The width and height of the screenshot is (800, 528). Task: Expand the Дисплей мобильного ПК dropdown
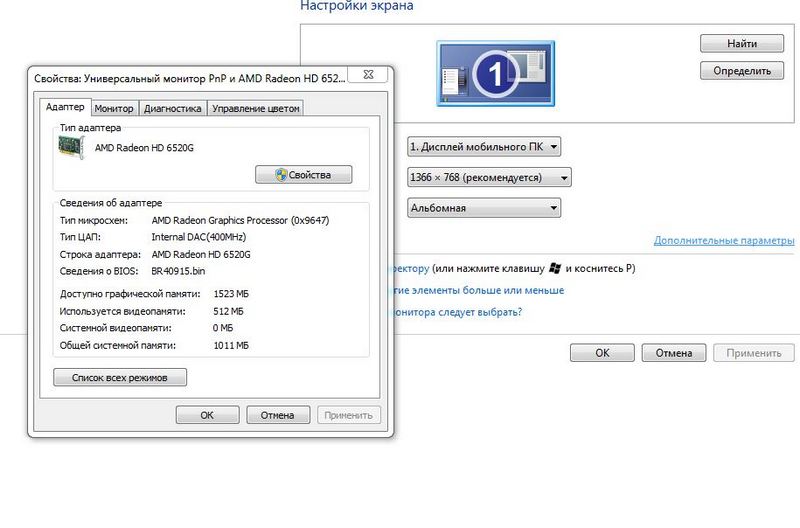click(x=484, y=147)
